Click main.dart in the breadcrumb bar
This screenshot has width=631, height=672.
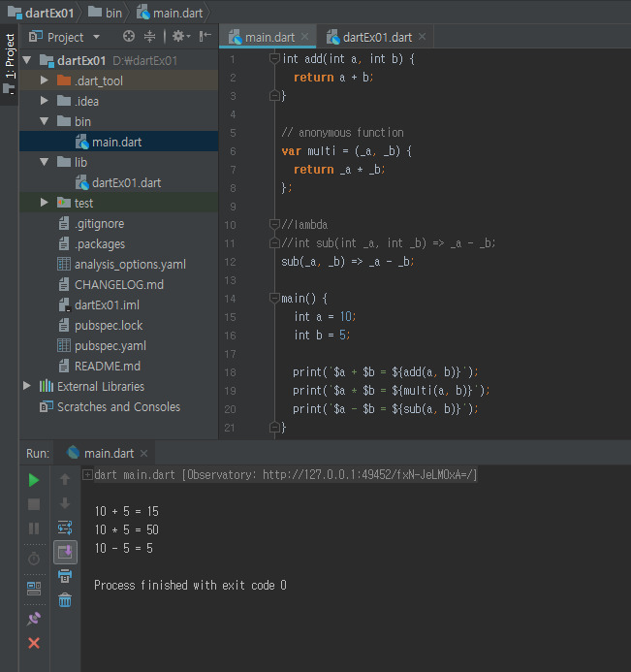tap(170, 13)
